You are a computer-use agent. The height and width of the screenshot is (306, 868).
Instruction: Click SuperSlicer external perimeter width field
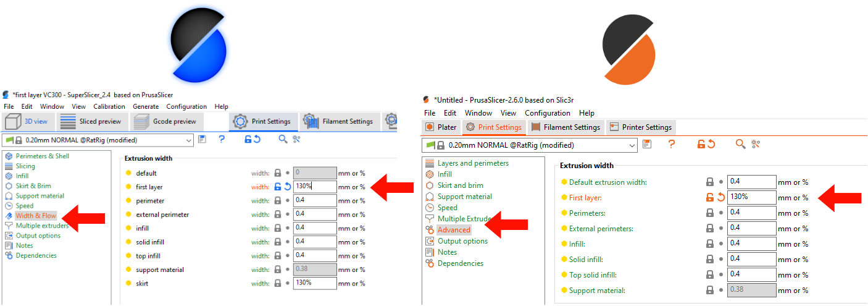click(315, 214)
